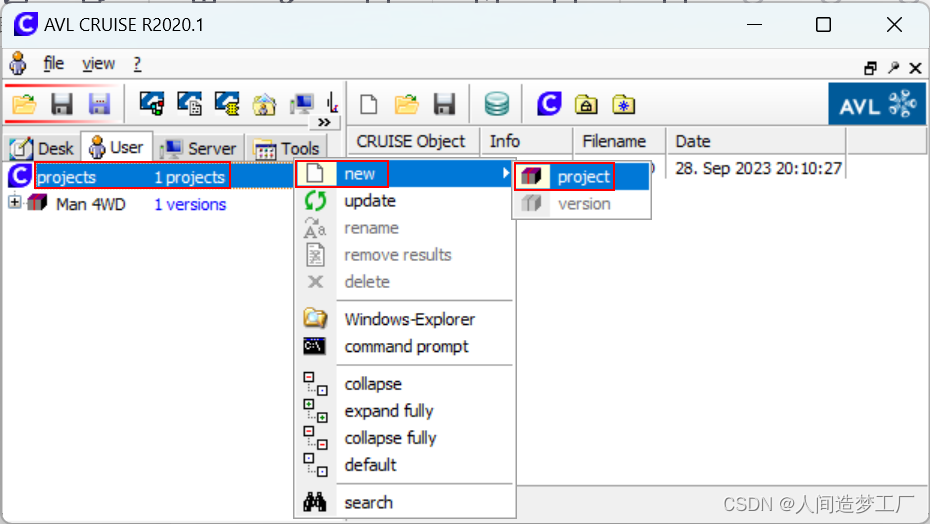Image resolution: width=930 pixels, height=524 pixels.
Task: Click the 'Filename' column header
Action: click(620, 141)
